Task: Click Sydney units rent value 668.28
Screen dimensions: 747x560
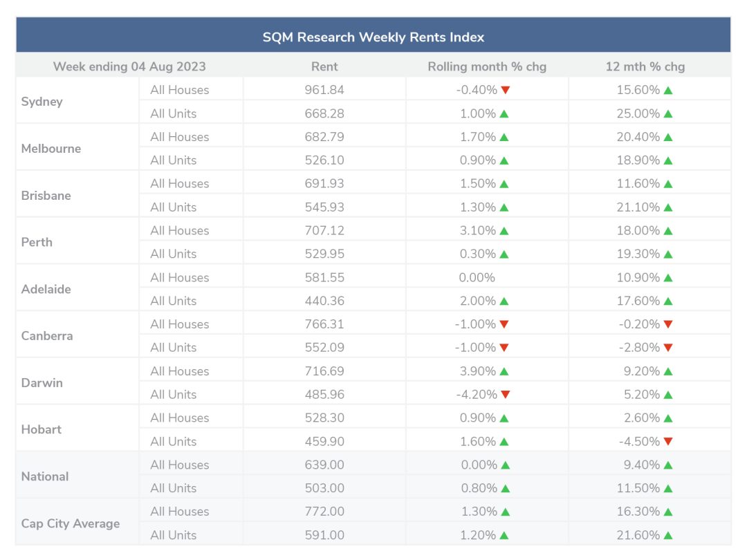Action: (x=324, y=114)
